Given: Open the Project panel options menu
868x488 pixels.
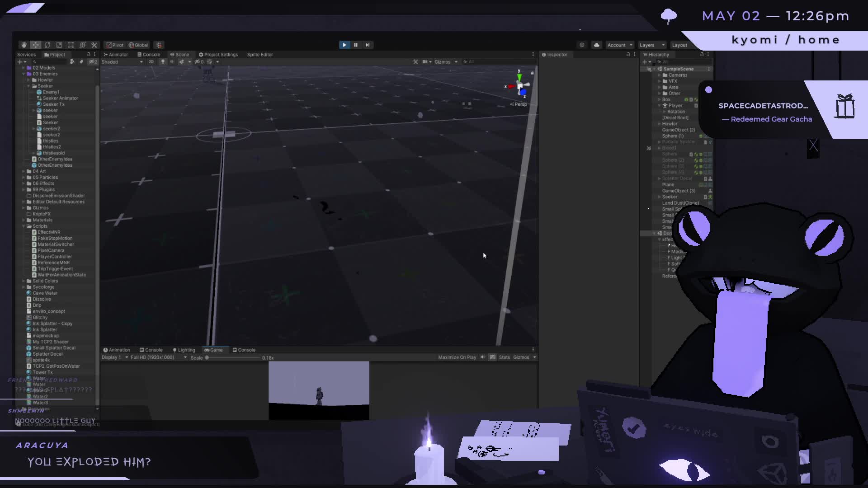Looking at the screenshot, I should tap(94, 54).
